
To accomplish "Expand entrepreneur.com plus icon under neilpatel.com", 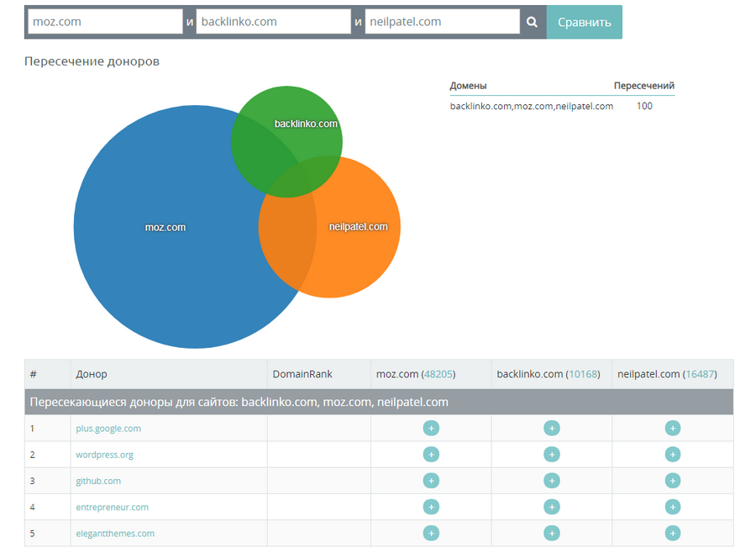I will 673,507.
